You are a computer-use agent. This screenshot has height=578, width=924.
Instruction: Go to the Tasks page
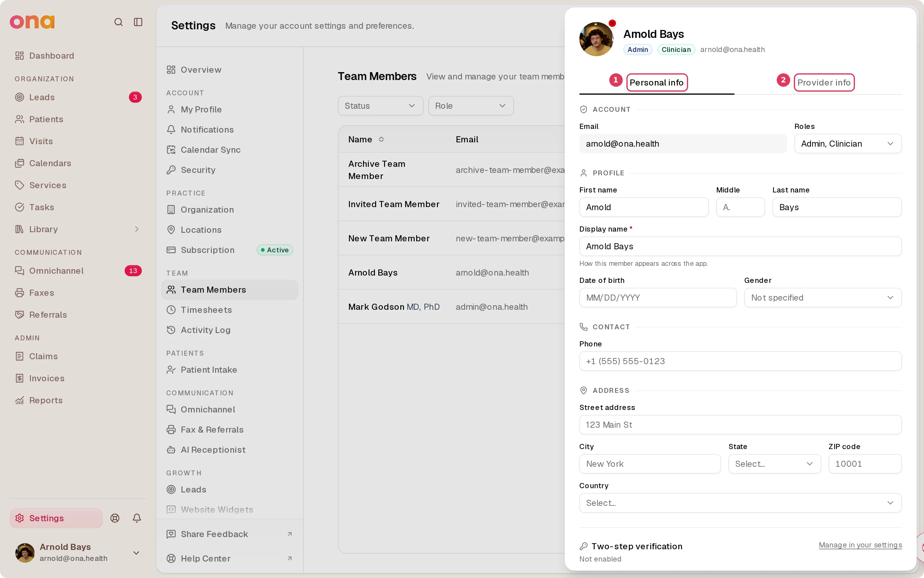pyautogui.click(x=78, y=207)
